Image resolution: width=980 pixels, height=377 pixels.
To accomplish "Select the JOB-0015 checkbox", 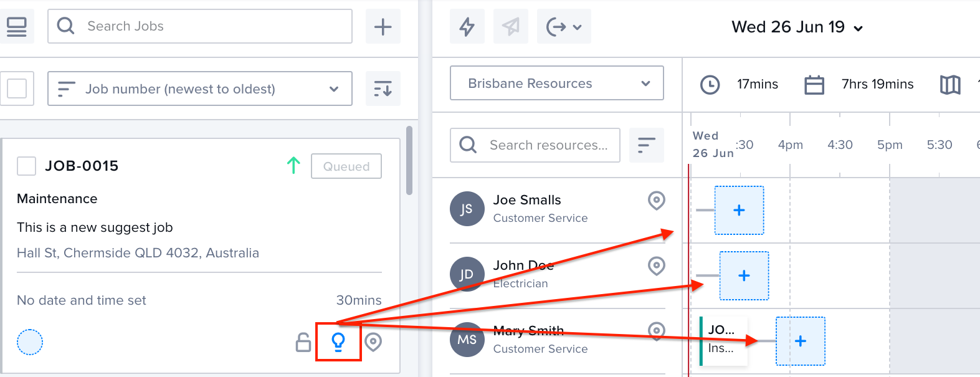I will click(x=26, y=166).
